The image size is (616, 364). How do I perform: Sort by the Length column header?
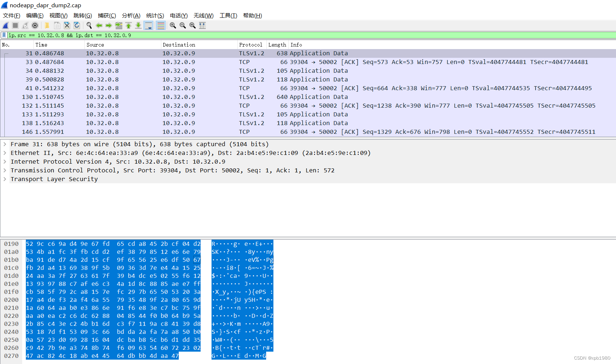[277, 45]
